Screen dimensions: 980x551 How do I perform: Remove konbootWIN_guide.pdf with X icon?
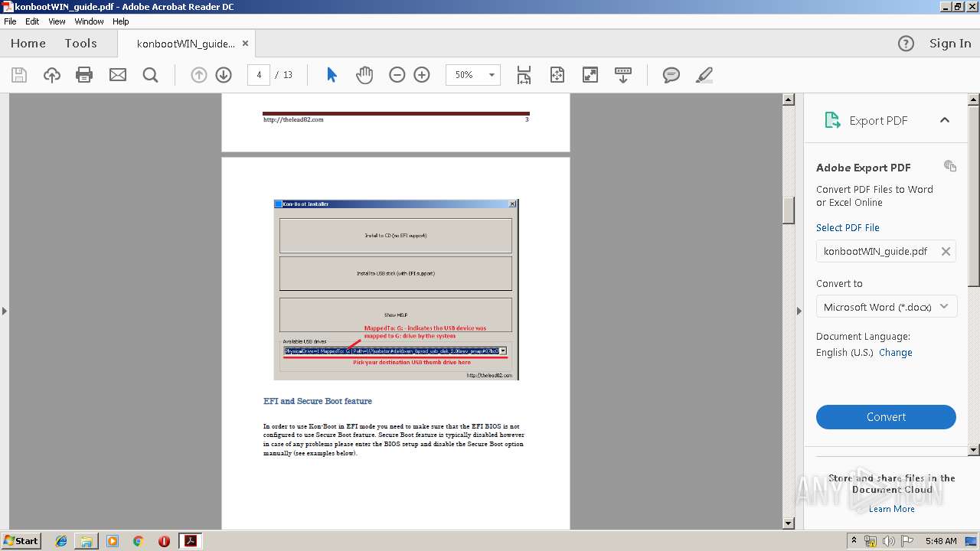[x=946, y=251]
